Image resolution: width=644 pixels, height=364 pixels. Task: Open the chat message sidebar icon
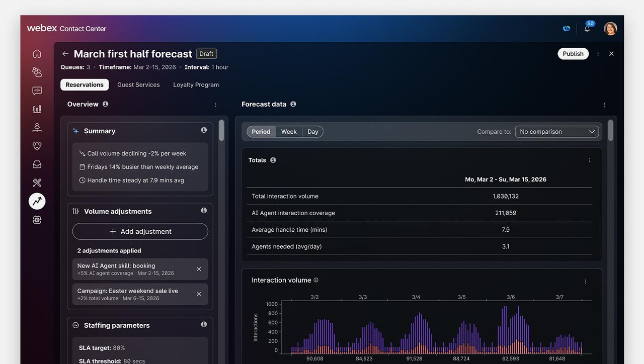pyautogui.click(x=37, y=91)
